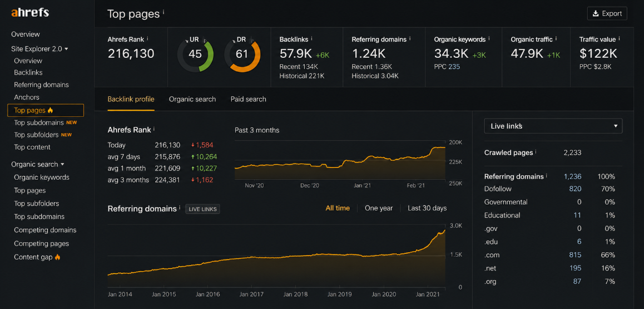Viewport: 644px width, 309px height.
Task: Open the top-level Overview in the sidebar
Action: tap(26, 34)
